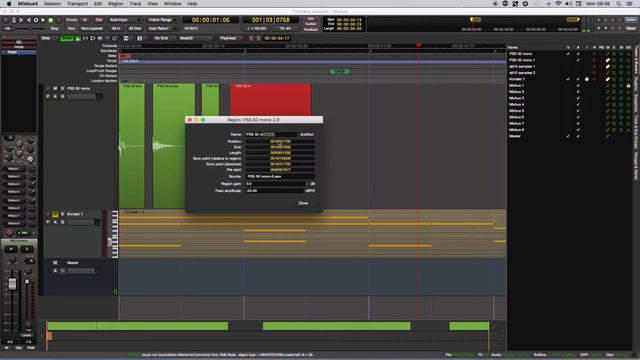The width and height of the screenshot is (640, 360).
Task: Click Audition button in Region dialog
Action: tap(307, 134)
